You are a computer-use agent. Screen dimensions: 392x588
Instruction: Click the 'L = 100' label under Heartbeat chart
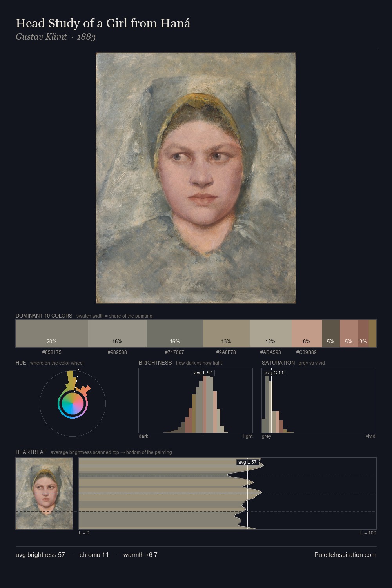[368, 533]
